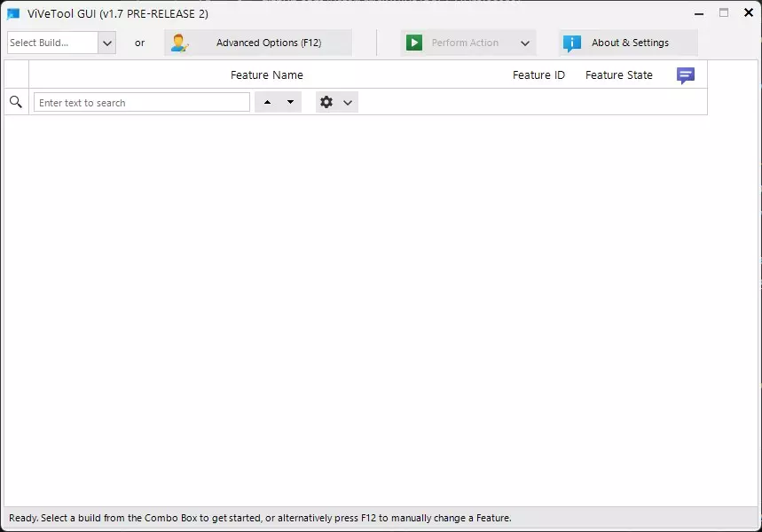The image size is (762, 532).
Task: Click the green Perform Action play icon
Action: (x=414, y=43)
